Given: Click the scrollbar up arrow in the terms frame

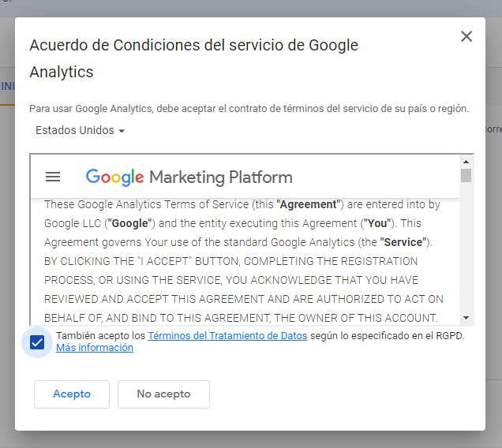Looking at the screenshot, I should [466, 162].
